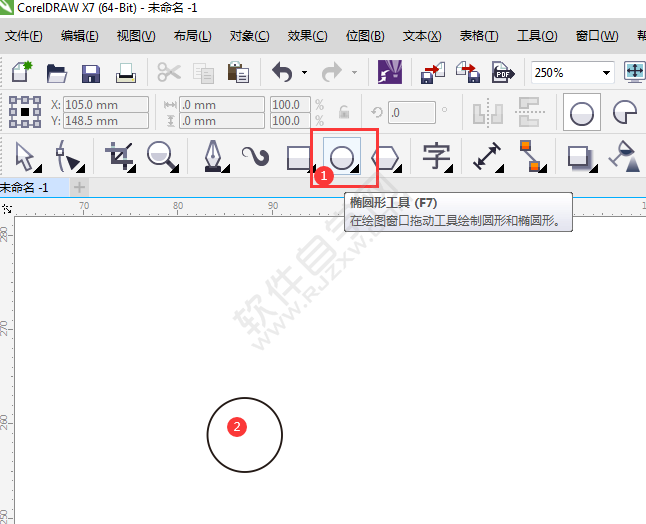646x524 pixels.
Task: Toggle the lock ratio padlock
Action: click(x=344, y=111)
